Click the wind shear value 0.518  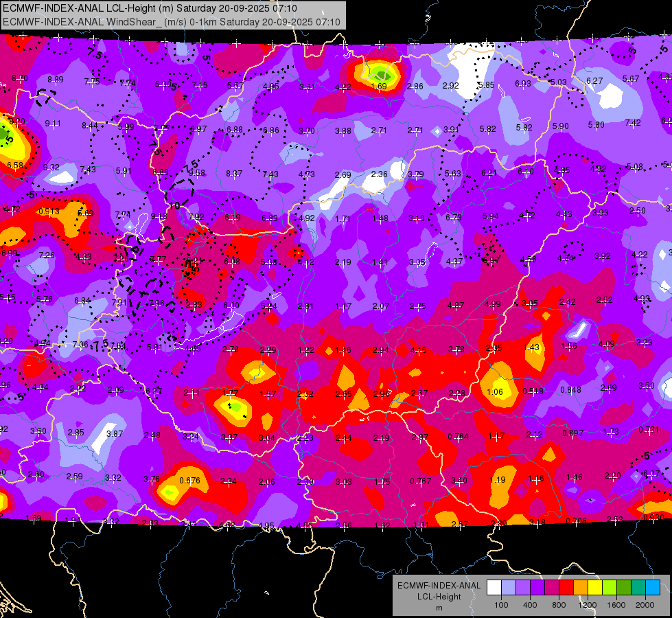click(533, 391)
